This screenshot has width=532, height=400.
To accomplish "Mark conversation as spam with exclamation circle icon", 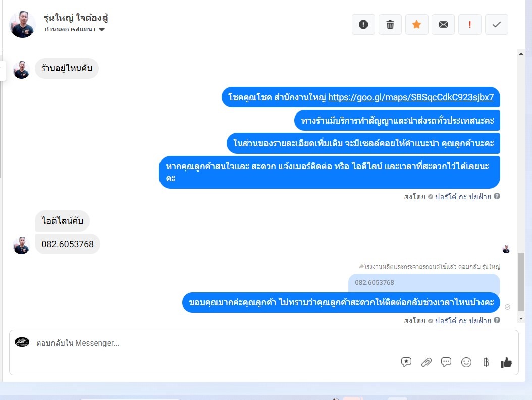I will click(363, 24).
